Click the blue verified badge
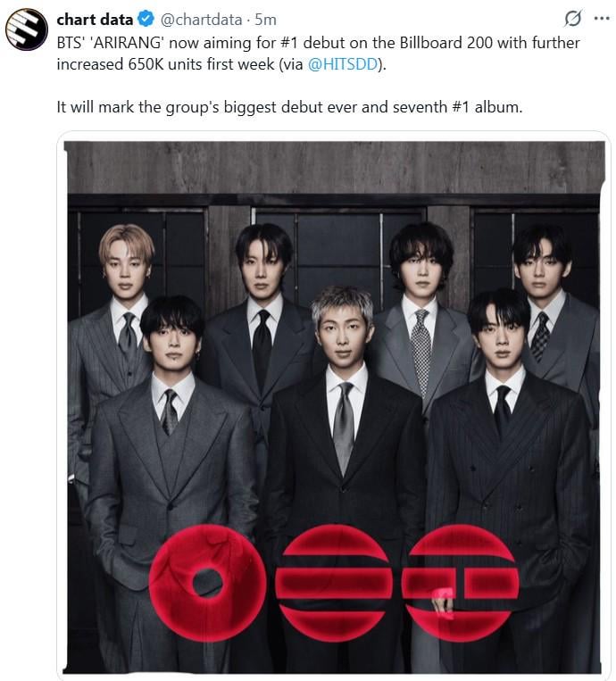 [146, 19]
